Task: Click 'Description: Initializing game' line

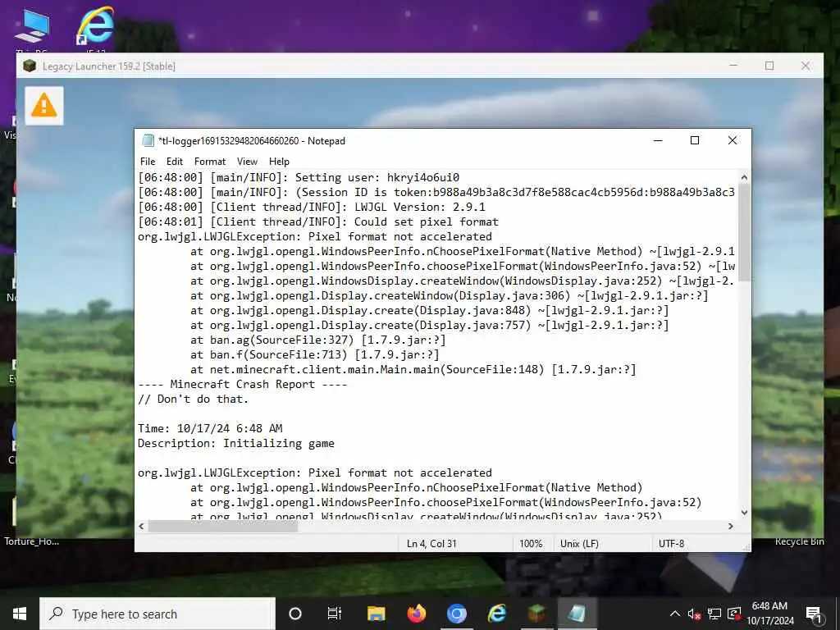Action: (x=235, y=444)
